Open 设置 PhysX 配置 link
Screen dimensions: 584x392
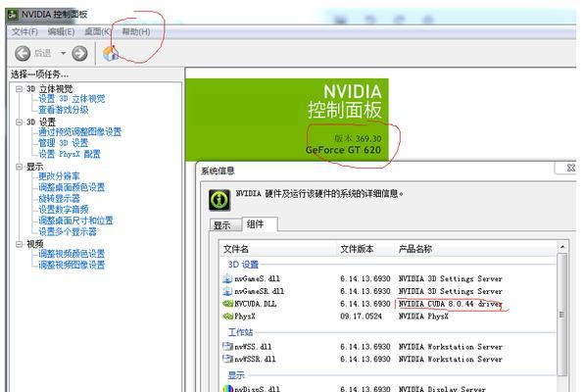[x=70, y=154]
